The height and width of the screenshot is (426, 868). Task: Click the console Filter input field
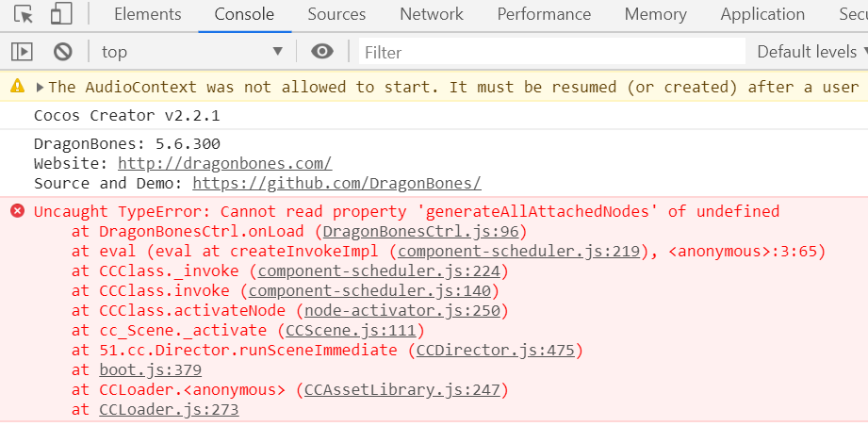(x=547, y=52)
